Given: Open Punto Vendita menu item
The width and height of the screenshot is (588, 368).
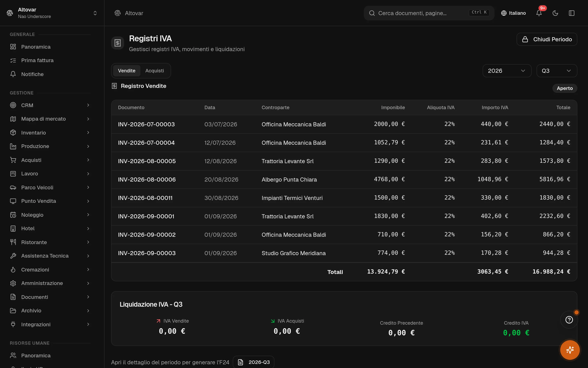Looking at the screenshot, I should 50,201.
